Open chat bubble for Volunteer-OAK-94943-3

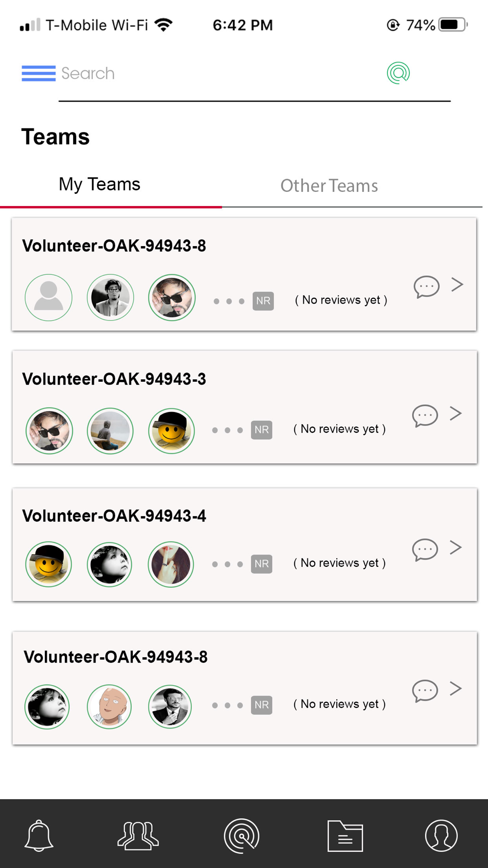[425, 416]
